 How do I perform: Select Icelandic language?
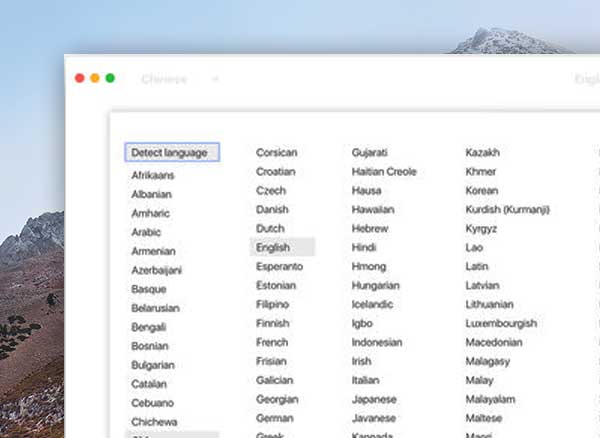point(372,304)
